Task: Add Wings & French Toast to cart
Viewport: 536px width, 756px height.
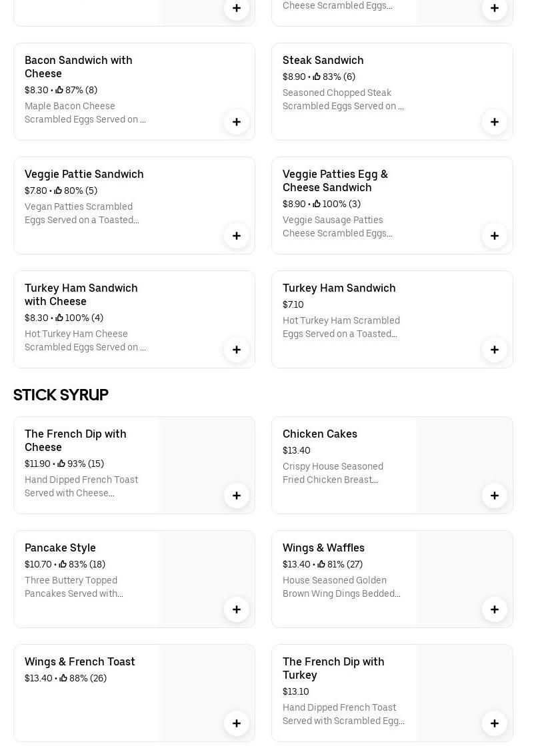Action: pyautogui.click(x=237, y=723)
